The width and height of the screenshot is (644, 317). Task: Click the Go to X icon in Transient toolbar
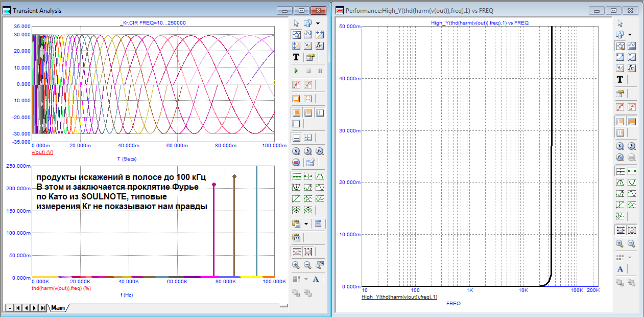coord(296,151)
